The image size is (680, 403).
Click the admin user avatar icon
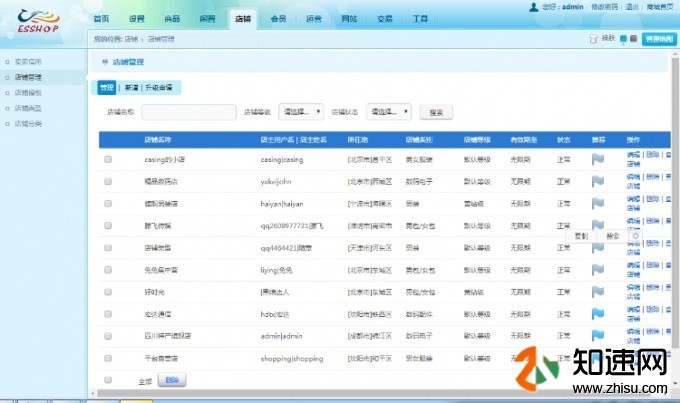point(534,7)
